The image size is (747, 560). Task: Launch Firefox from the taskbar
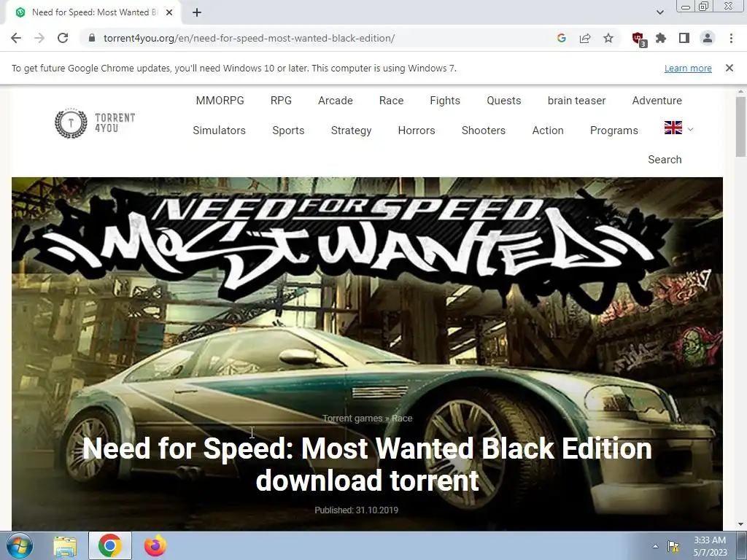coord(155,546)
